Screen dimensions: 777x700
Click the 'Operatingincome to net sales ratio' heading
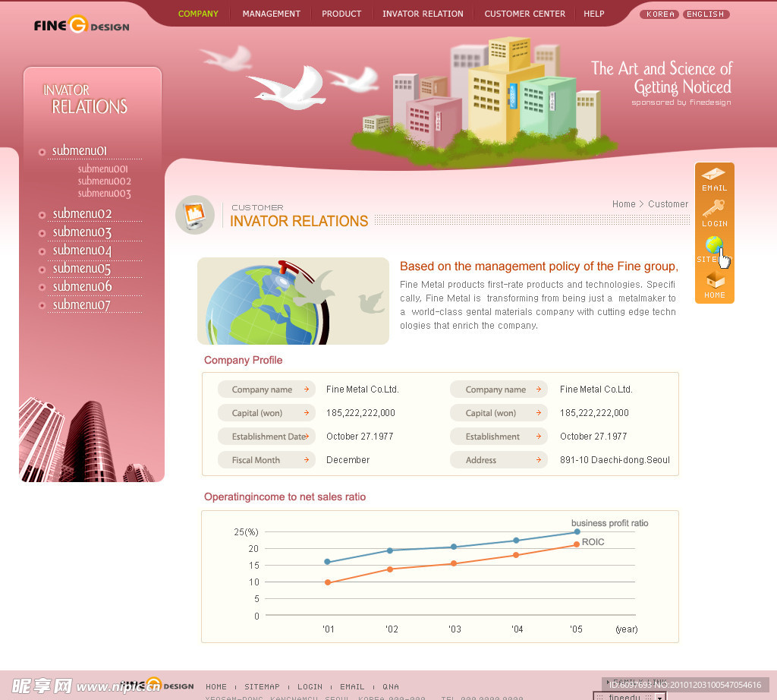click(285, 497)
